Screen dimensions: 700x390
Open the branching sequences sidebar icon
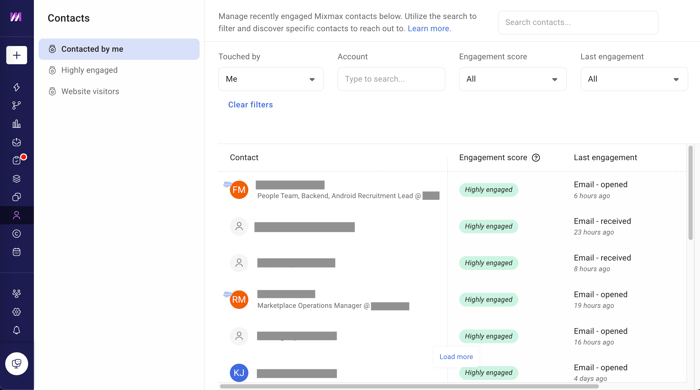(x=17, y=105)
